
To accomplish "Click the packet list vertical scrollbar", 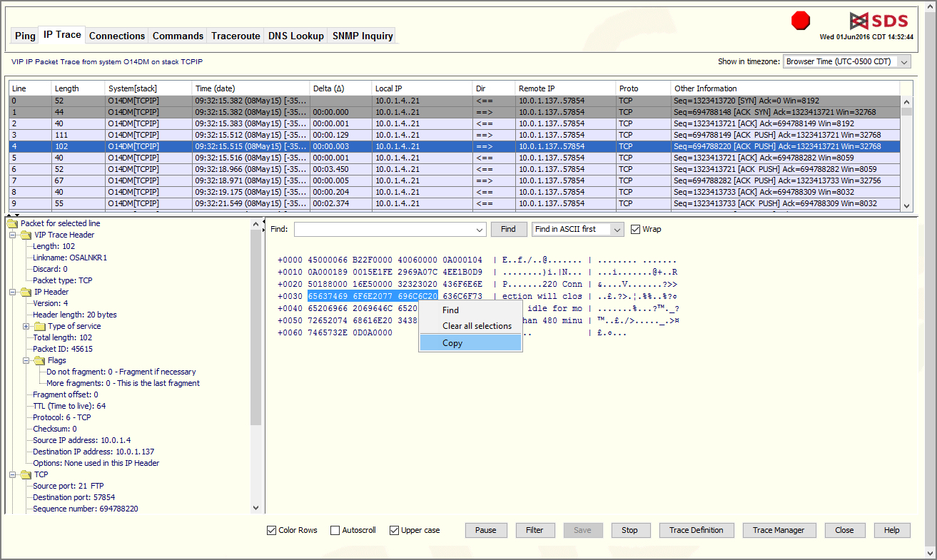I will pyautogui.click(x=906, y=157).
